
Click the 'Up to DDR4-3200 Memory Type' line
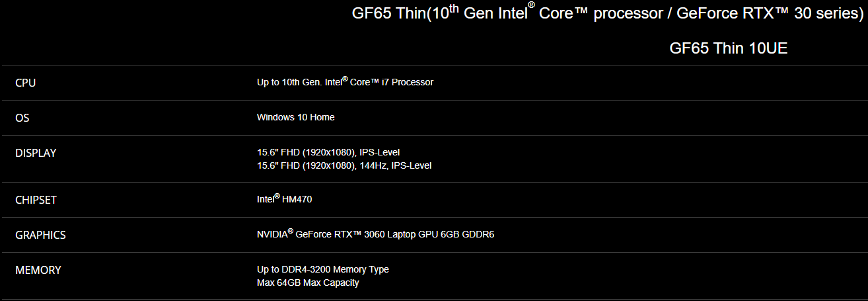pos(322,269)
